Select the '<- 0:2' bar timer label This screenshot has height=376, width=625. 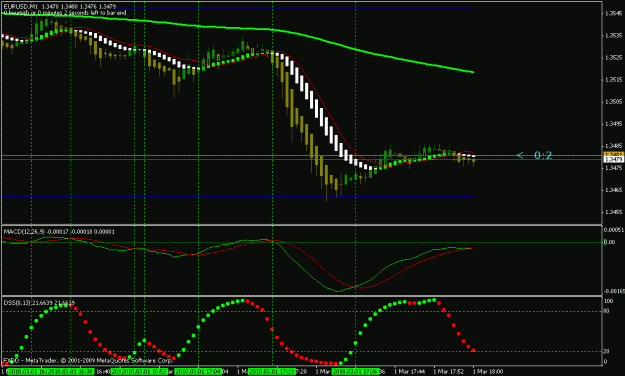[x=535, y=155]
